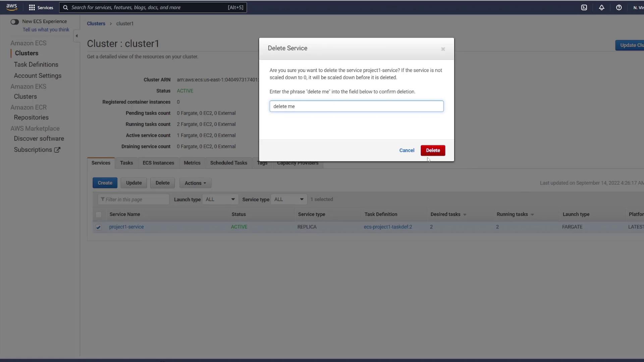
Task: Switch to the ECS Instances tab
Action: click(x=158, y=163)
